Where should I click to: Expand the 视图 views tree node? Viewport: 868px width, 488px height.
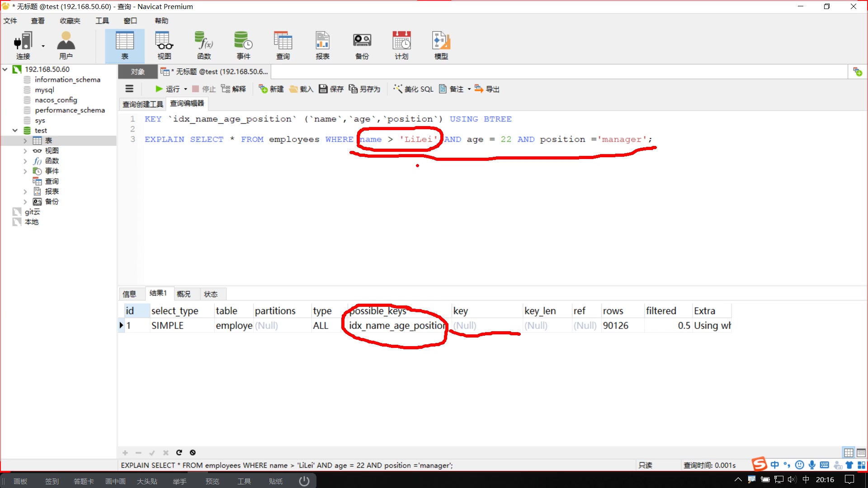[x=25, y=151]
